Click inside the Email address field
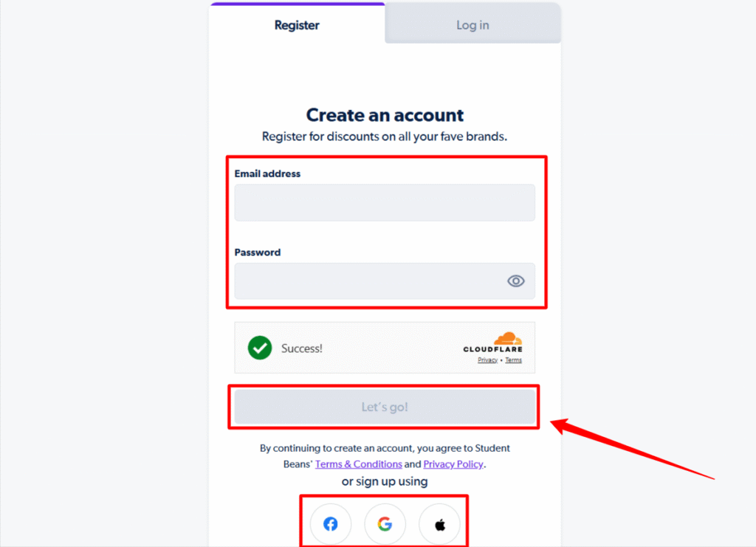This screenshot has width=756, height=547. pos(384,202)
